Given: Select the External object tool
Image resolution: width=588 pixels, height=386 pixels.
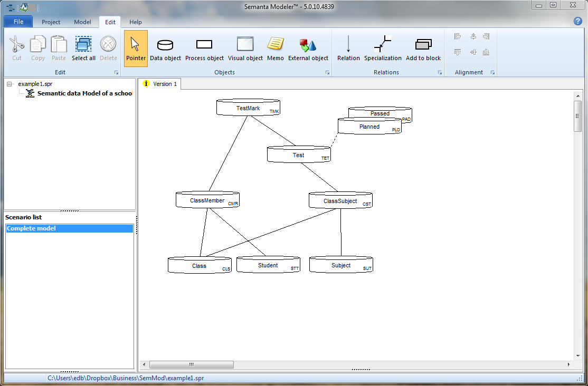Looking at the screenshot, I should click(308, 49).
